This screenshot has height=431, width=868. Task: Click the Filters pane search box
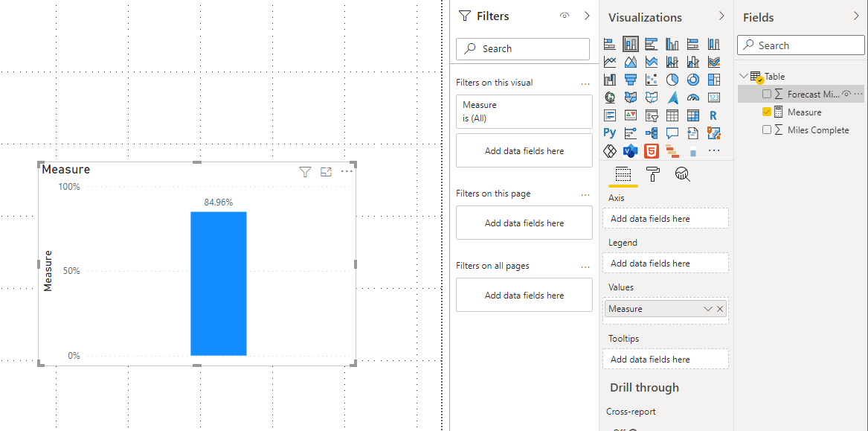point(523,48)
